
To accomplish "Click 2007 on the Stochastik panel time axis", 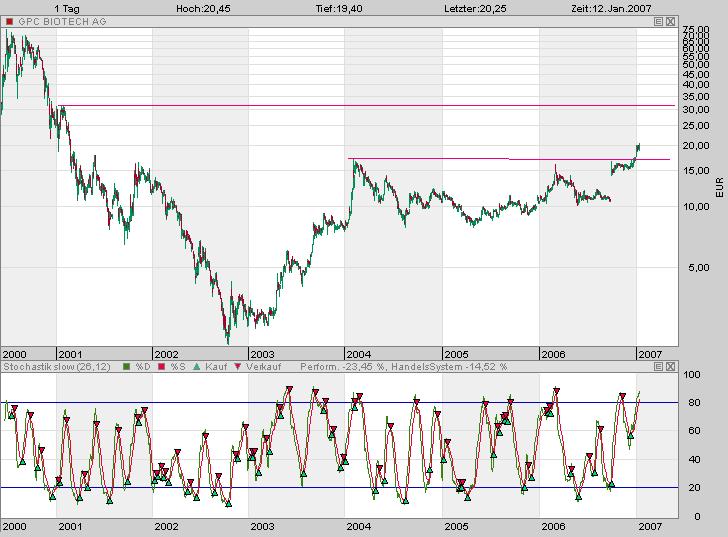I will click(650, 526).
